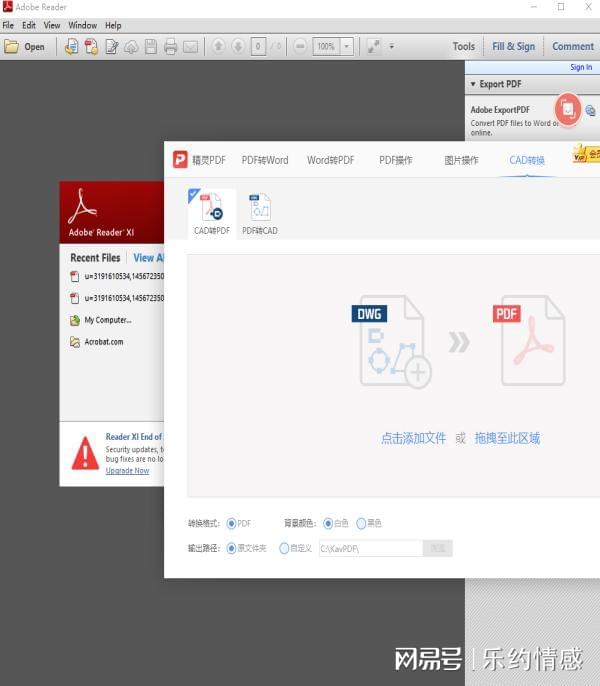
Task: Open first recent file u=3191610534
Action: point(116,276)
